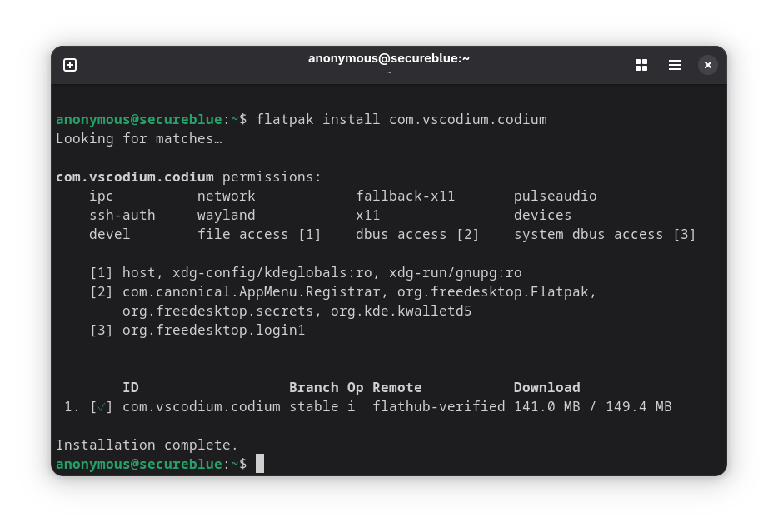Viewport: 778px width, 532px height.
Task: Click 'org.kde.kwalletd5' text
Action: tap(401, 311)
